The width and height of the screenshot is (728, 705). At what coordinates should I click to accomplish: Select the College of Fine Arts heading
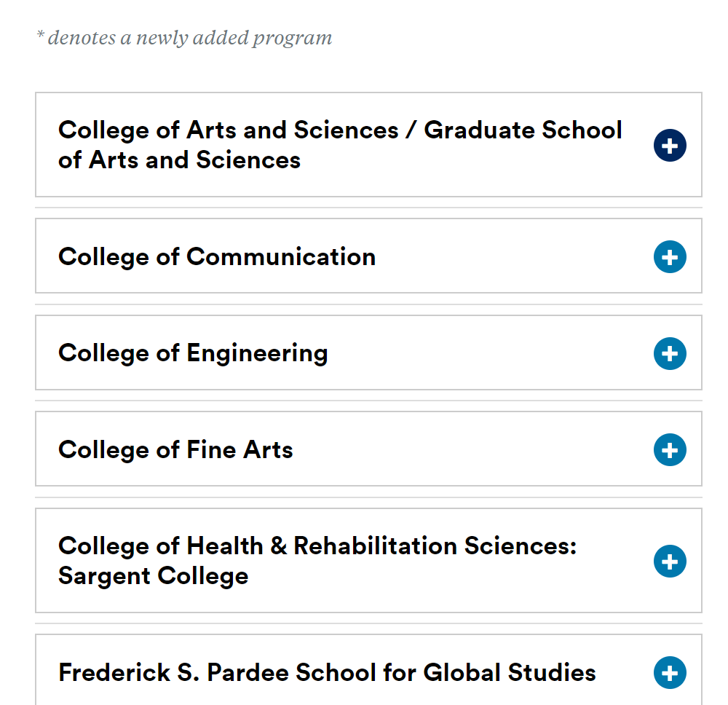click(175, 449)
